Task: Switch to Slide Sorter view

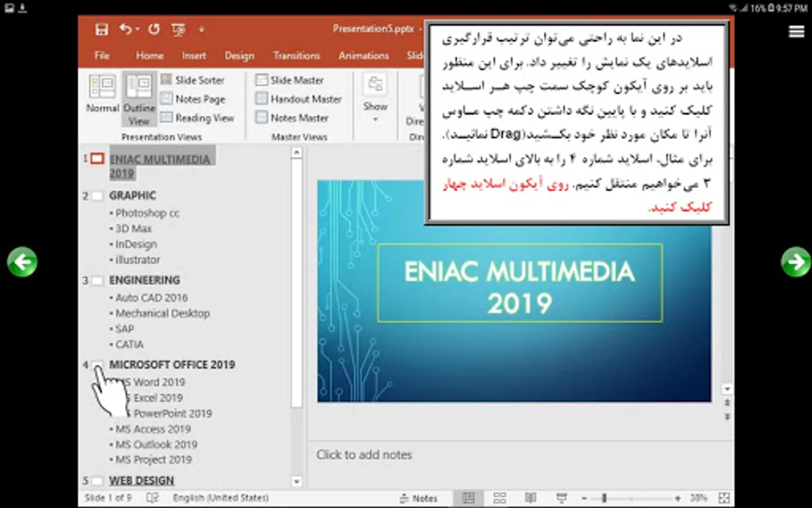Action: 192,80
